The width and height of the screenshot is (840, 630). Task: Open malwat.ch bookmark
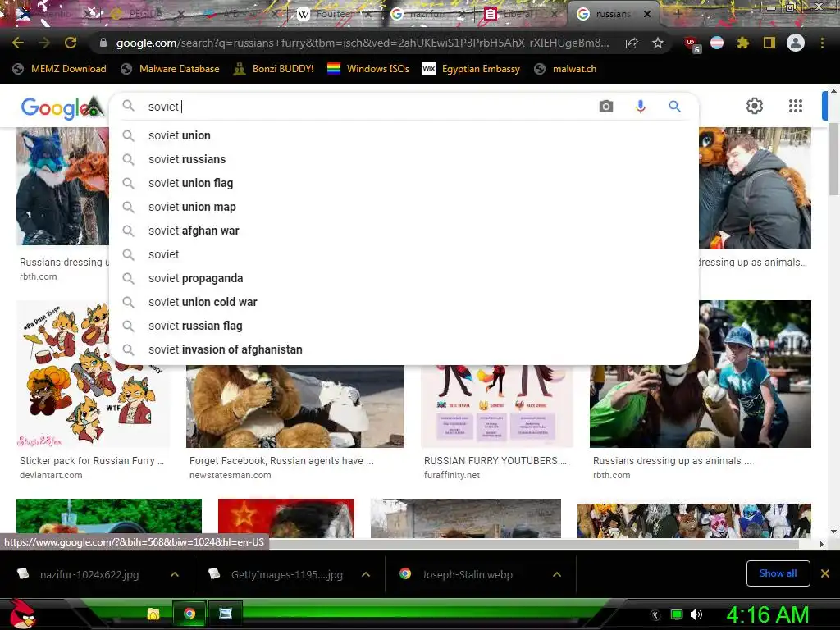tap(565, 69)
